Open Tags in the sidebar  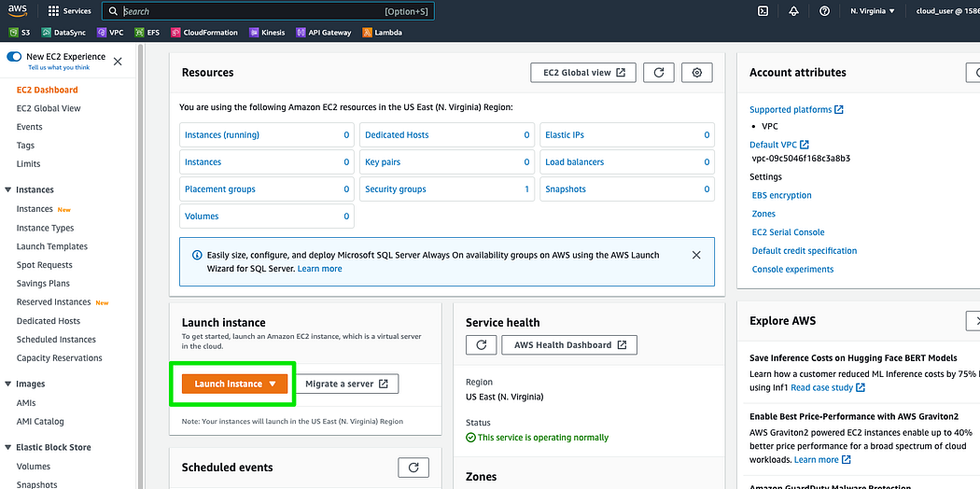25,146
